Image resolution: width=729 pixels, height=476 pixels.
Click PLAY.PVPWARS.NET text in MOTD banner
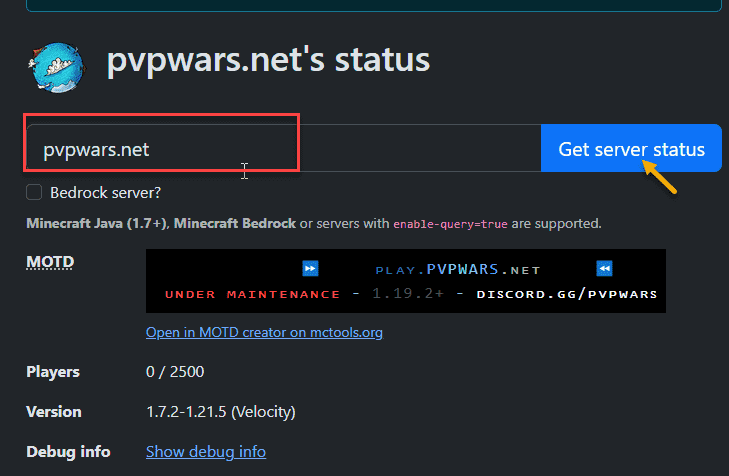click(457, 270)
